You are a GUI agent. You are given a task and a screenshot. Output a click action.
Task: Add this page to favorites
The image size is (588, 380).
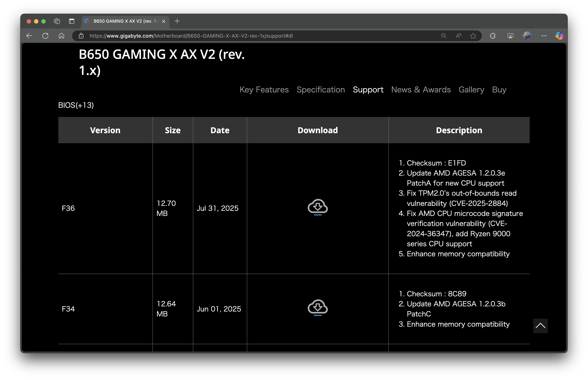tap(473, 36)
